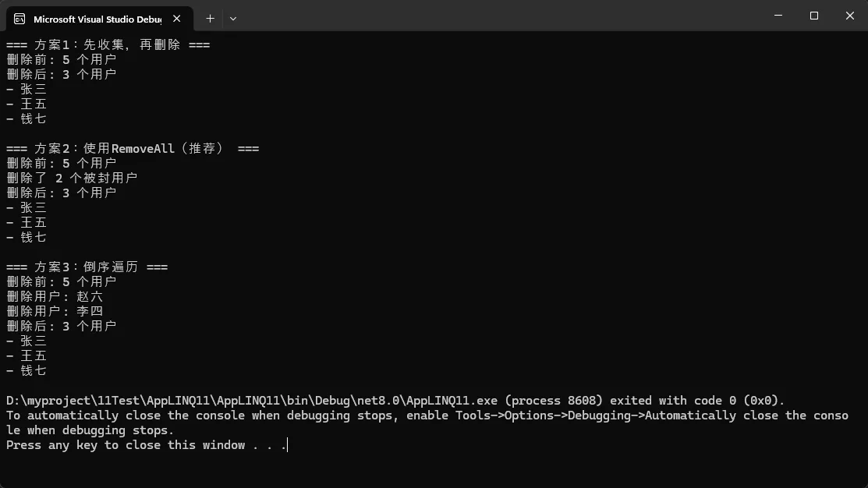The image size is (868, 488).
Task: Click the 'Press any key to close' line
Action: tap(146, 445)
